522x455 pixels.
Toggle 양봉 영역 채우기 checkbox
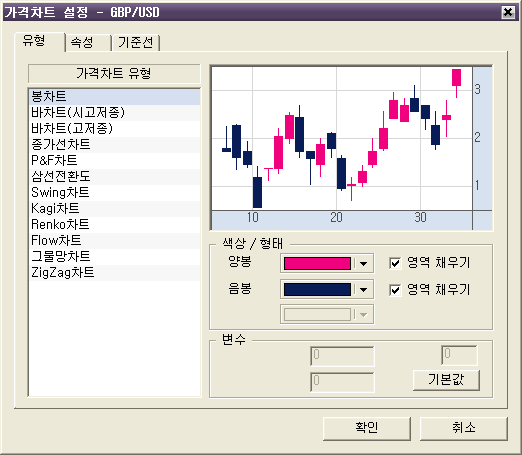coord(395,263)
